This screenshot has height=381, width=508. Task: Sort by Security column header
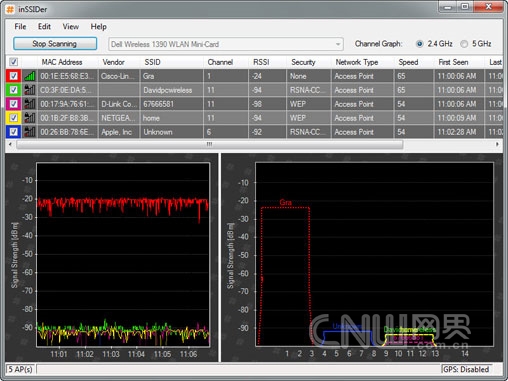point(309,62)
